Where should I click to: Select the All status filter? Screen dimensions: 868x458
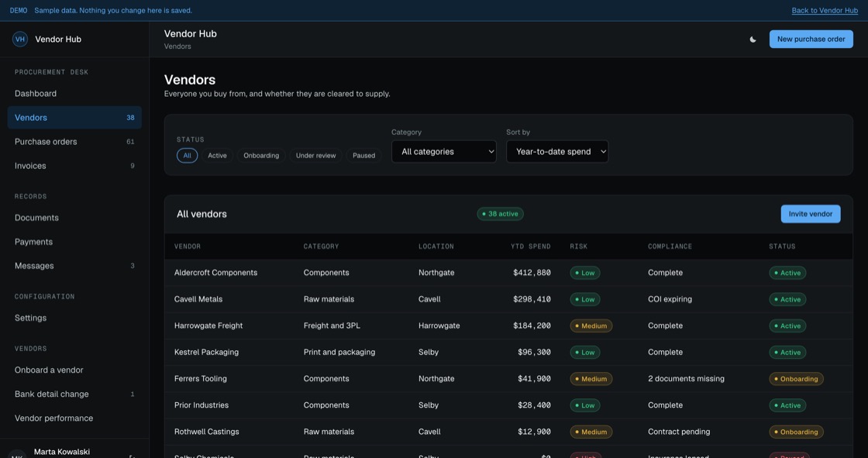187,156
